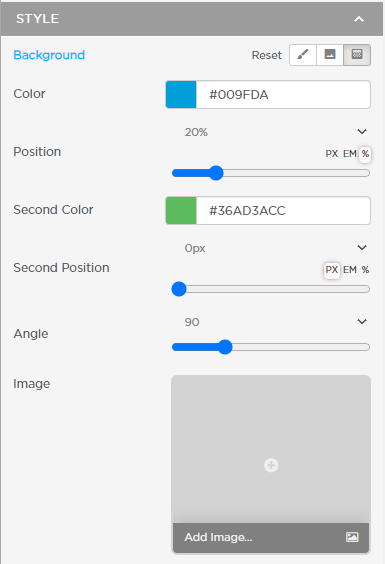Click the Angle slider track
The height and width of the screenshot is (564, 385).
271,347
